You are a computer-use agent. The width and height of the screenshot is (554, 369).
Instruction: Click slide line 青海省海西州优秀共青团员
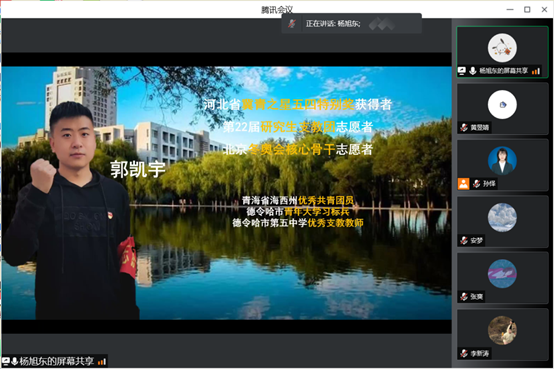coord(298,200)
